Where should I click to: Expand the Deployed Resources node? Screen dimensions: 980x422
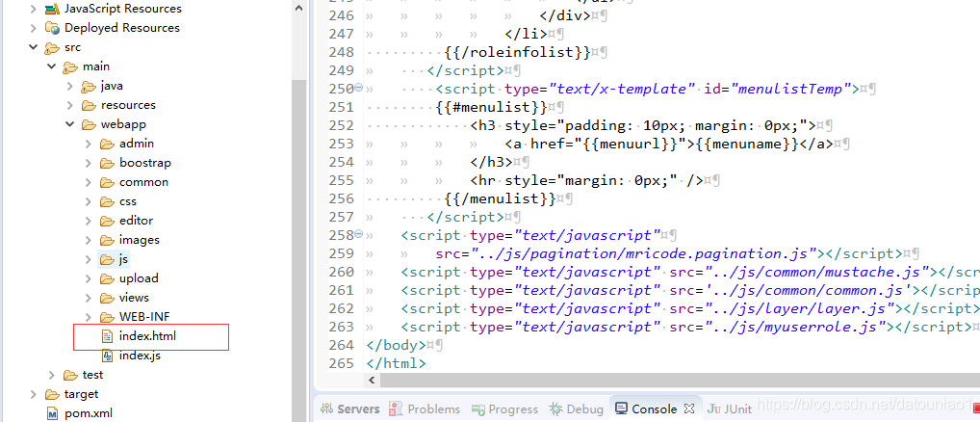33,28
